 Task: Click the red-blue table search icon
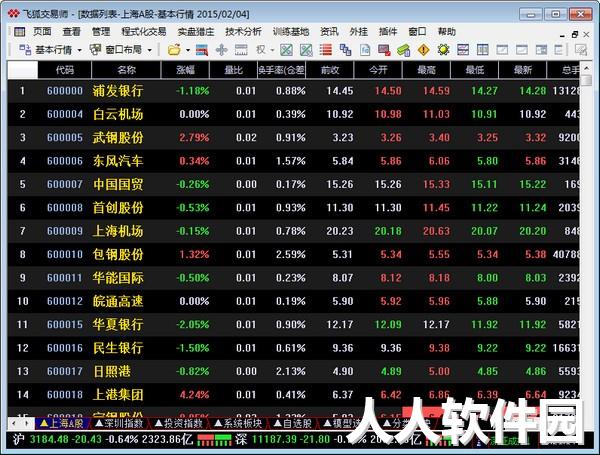[x=202, y=50]
